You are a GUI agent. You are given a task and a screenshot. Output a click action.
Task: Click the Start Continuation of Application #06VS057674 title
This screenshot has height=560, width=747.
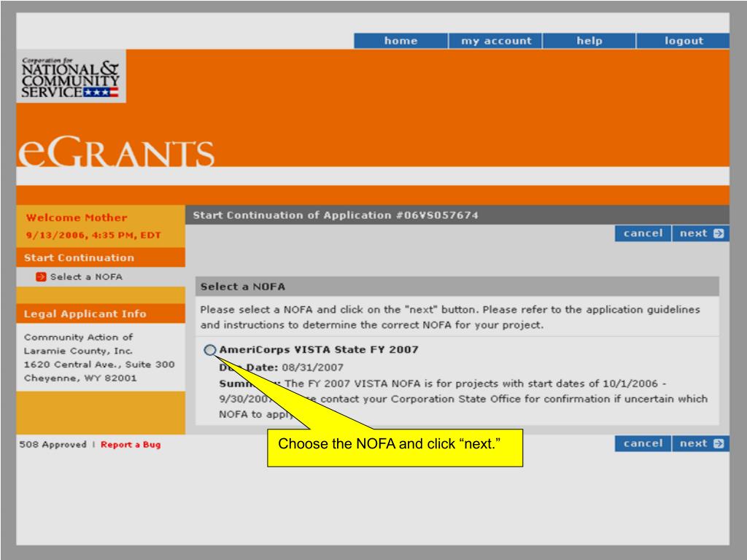[x=336, y=215]
